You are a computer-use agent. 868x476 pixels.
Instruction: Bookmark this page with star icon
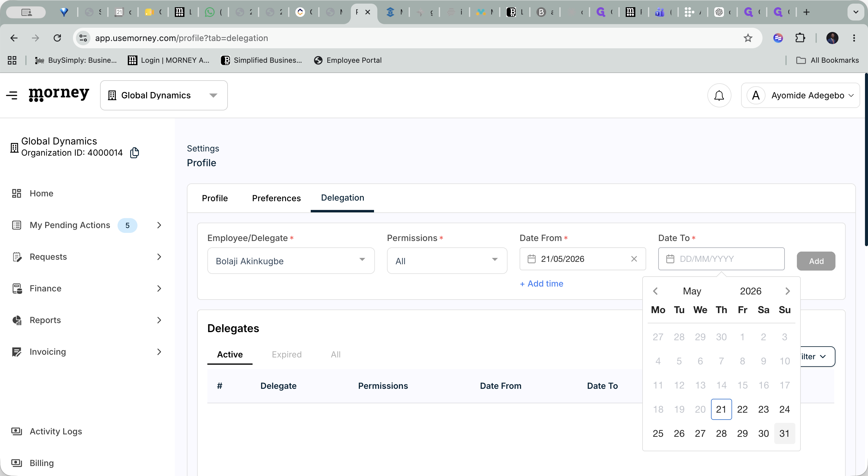(748, 38)
